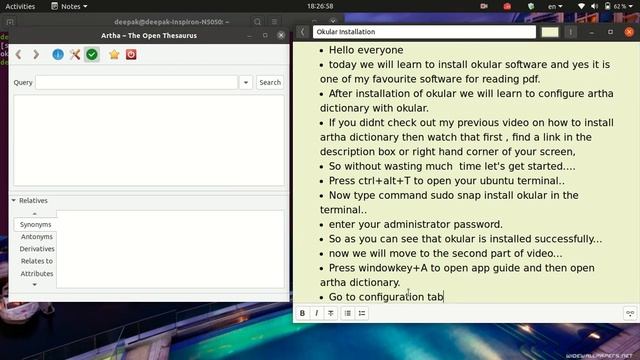Click the 'Go to configuration tab' line
This screenshot has height=360, width=640.
pyautogui.click(x=386, y=297)
